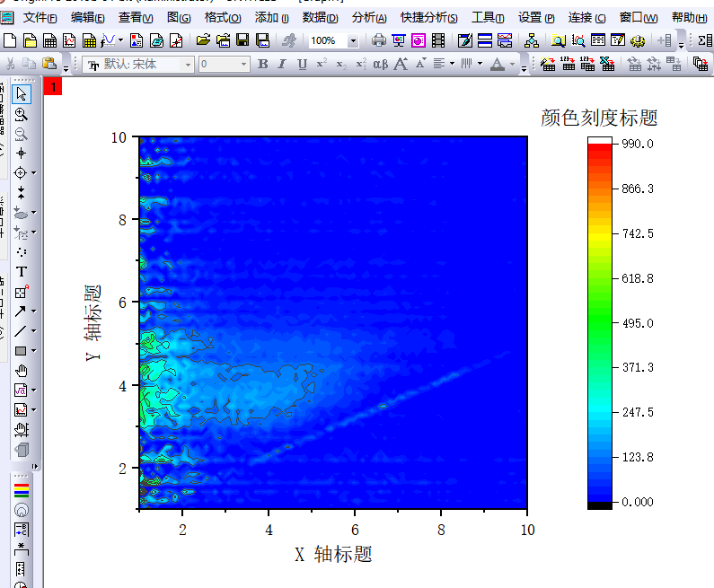Open the 文件(F) menu
Image resolution: width=714 pixels, height=588 pixels.
click(x=40, y=18)
